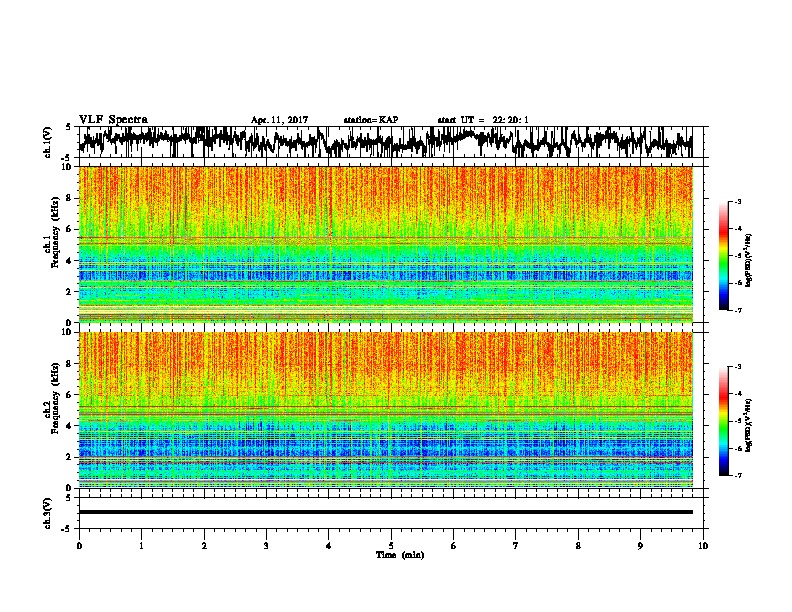Click the '5' tick of the ch.1(V) axis
Image resolution: width=792 pixels, height=612 pixels.
69,127
